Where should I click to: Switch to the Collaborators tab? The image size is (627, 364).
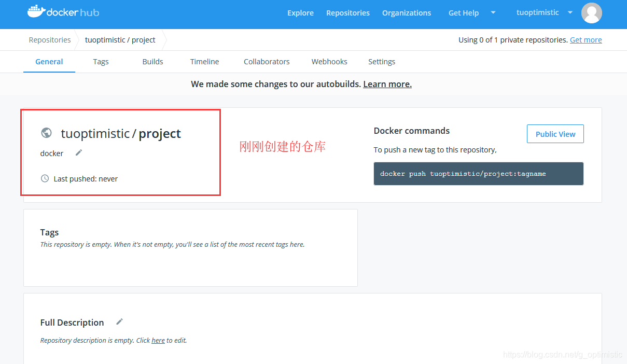click(x=267, y=62)
